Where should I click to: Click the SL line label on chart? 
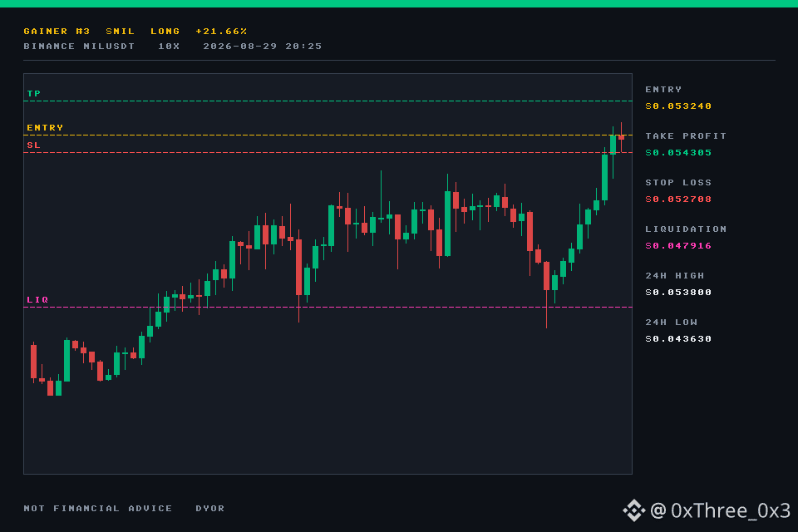[x=34, y=145]
